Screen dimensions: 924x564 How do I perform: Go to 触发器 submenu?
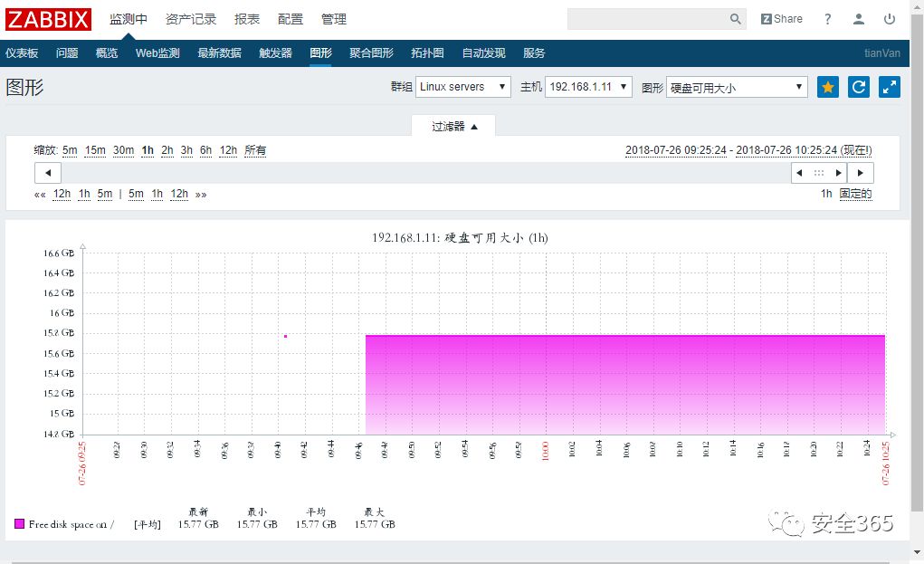point(275,53)
